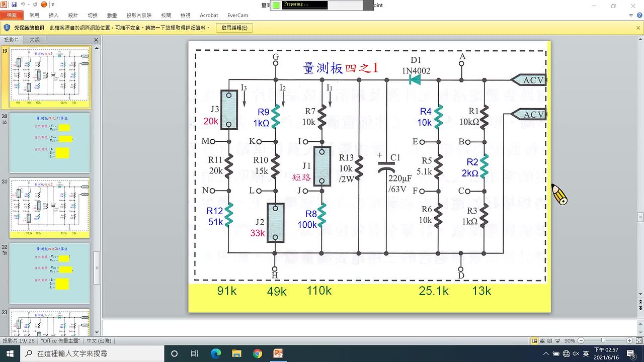Launch Microsoft Edge from taskbar

click(216, 353)
